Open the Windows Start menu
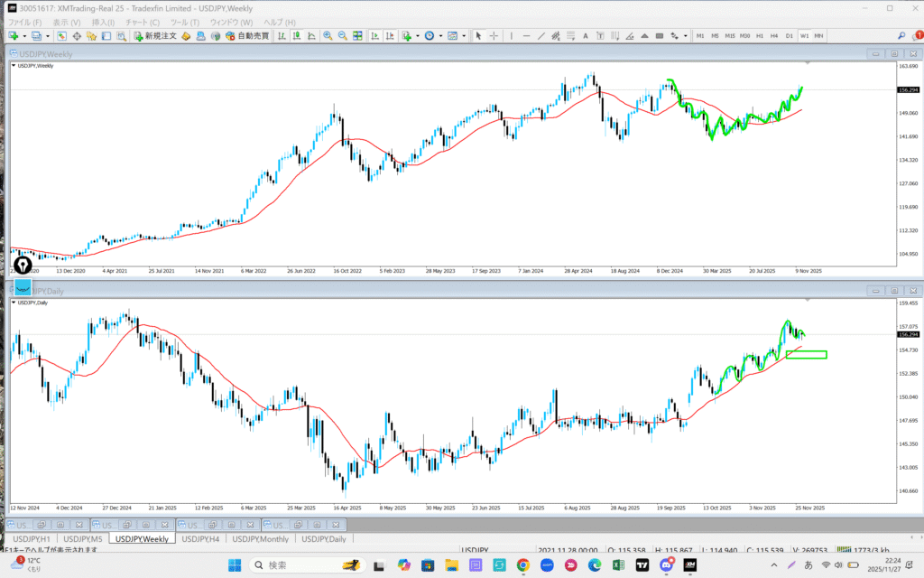Viewport: 924px width, 578px height. (234, 565)
